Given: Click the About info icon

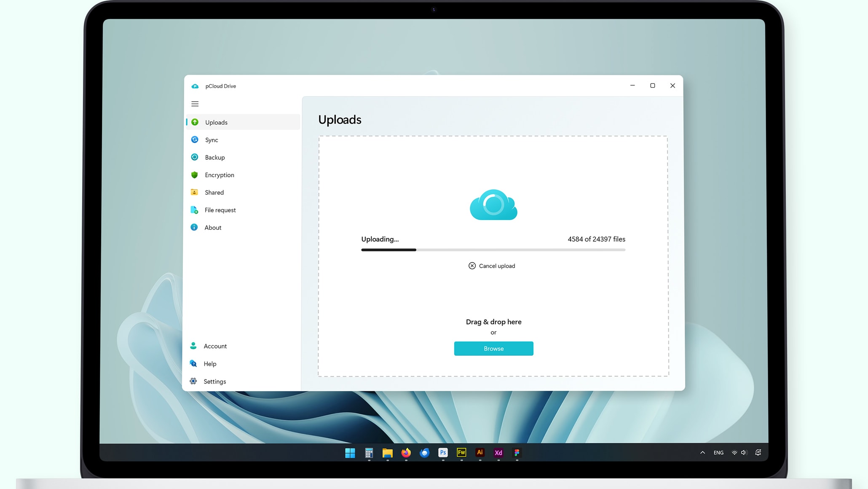Looking at the screenshot, I should pyautogui.click(x=194, y=227).
